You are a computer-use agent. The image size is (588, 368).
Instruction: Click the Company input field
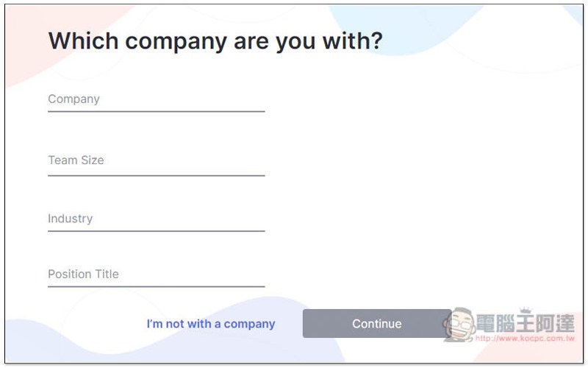[x=157, y=100]
